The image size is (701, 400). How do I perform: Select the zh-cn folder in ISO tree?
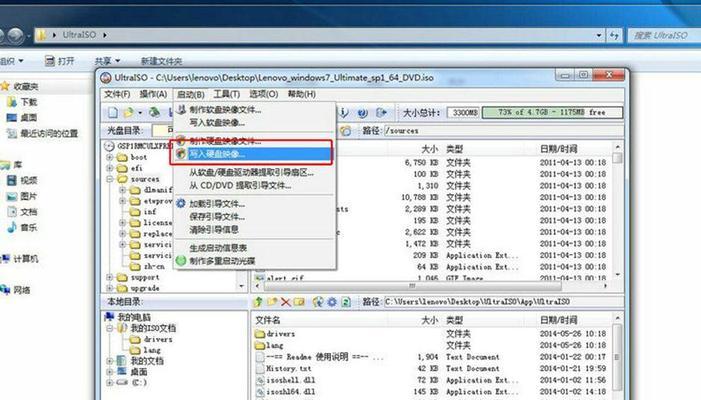[x=154, y=266]
